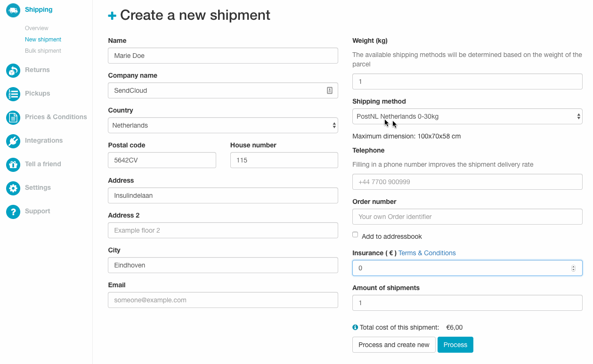
Task: Open the Settings gear icon
Action: tap(13, 188)
